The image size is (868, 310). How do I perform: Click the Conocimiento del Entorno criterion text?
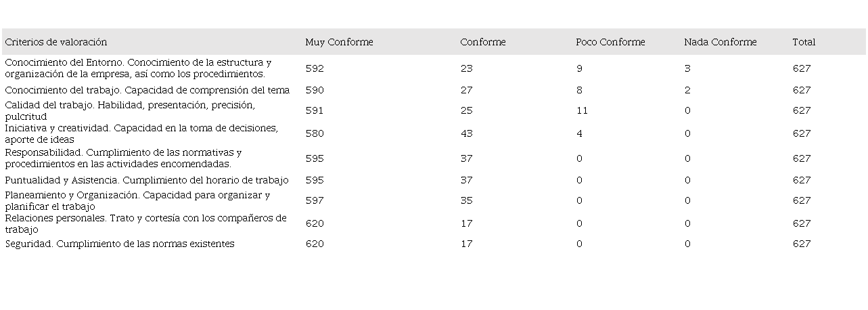pos(138,68)
